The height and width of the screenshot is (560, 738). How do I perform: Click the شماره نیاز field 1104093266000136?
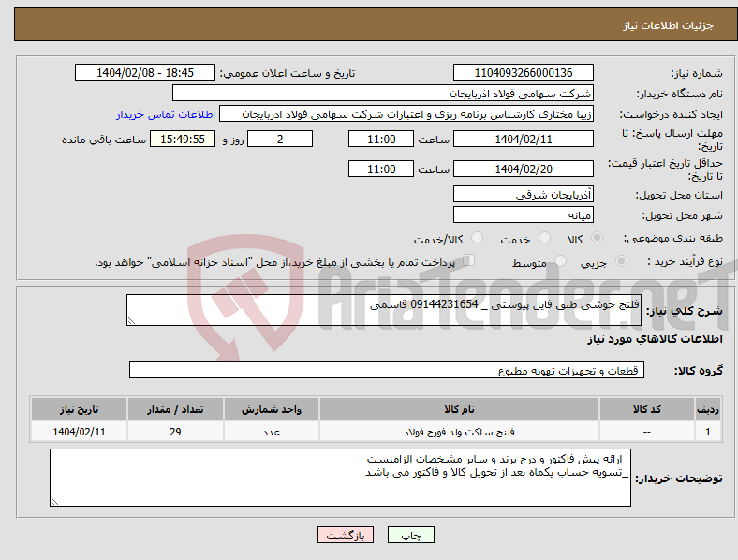point(523,72)
